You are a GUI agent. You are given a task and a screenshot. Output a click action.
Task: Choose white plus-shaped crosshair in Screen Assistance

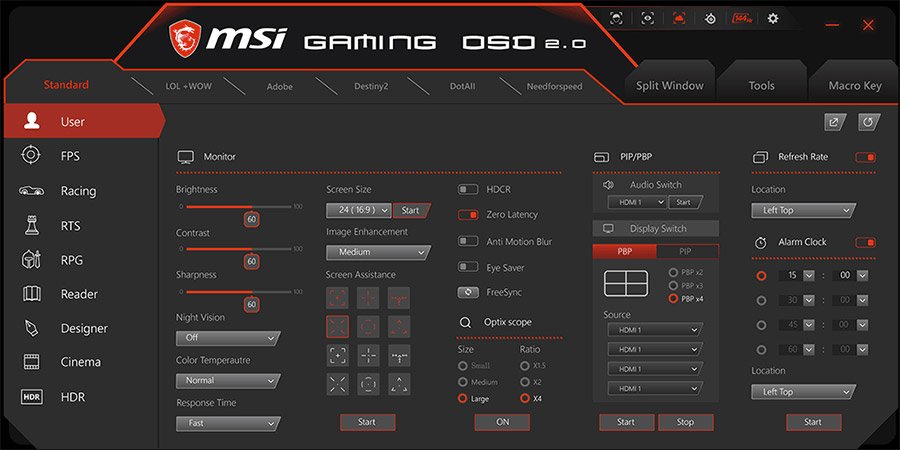pos(368,355)
